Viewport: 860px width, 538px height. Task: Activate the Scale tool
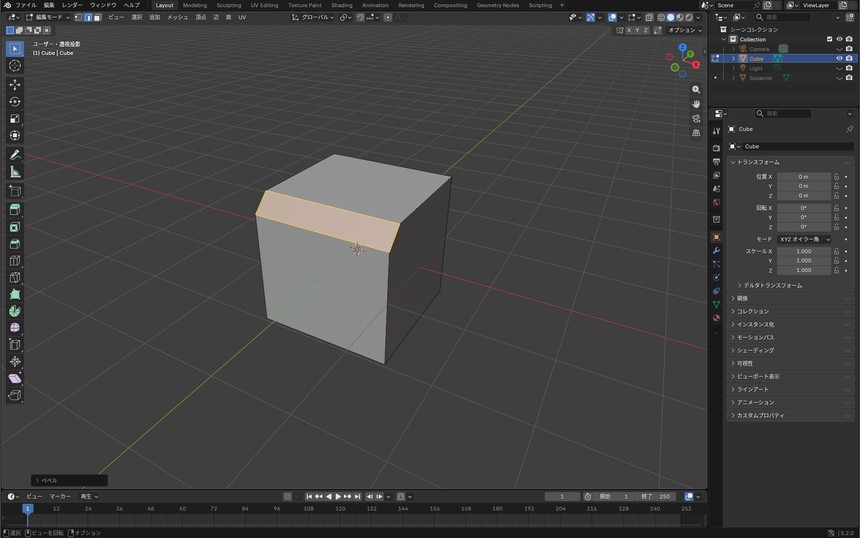click(x=15, y=118)
